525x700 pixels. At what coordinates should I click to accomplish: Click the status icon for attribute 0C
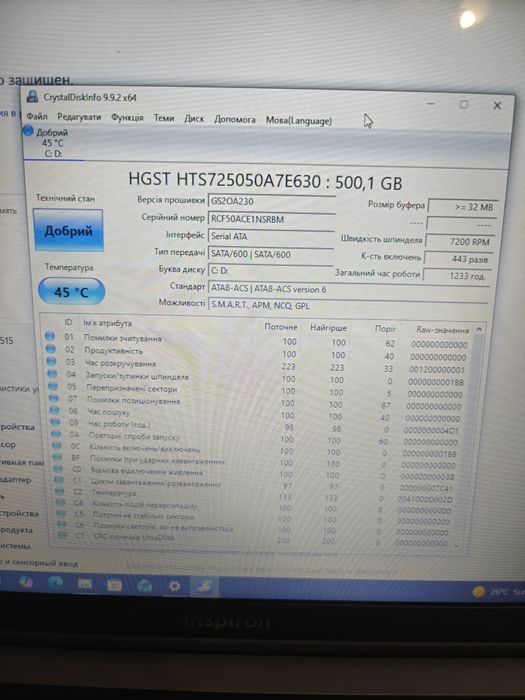coord(57,446)
